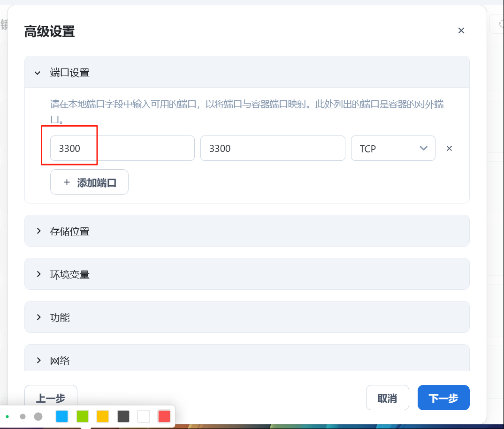This screenshot has width=504, height=429.
Task: Expand the 存储位置 section
Action: coord(247,231)
